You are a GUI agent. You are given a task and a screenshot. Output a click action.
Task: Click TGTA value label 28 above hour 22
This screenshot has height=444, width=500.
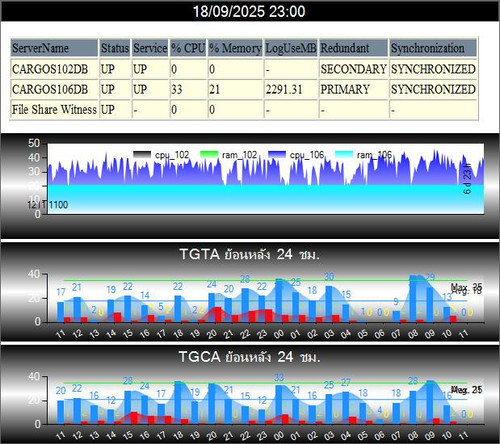[x=245, y=279]
